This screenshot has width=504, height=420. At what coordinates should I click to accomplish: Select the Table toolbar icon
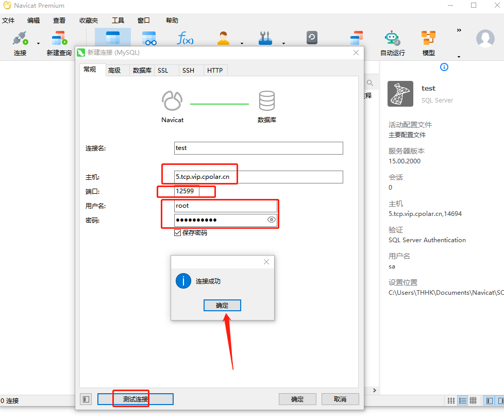(113, 38)
